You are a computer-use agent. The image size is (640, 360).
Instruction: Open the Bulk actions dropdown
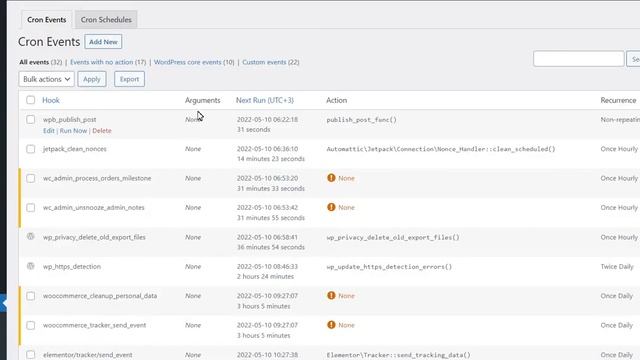pos(47,79)
